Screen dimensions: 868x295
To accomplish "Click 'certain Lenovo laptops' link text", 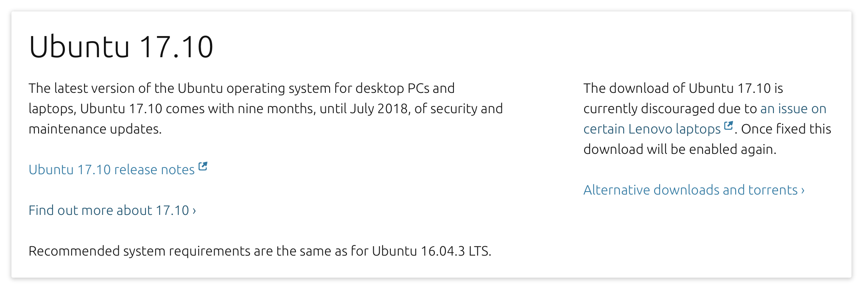I will point(652,129).
